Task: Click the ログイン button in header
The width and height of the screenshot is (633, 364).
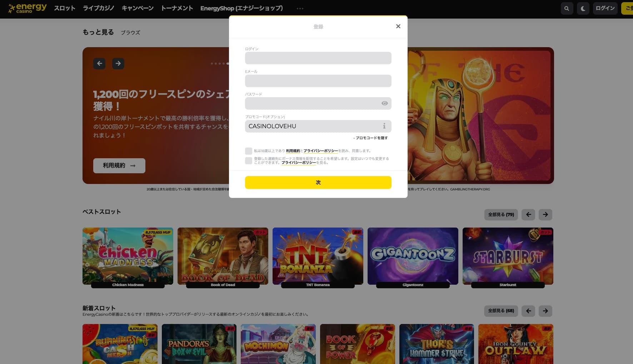Action: click(x=605, y=8)
